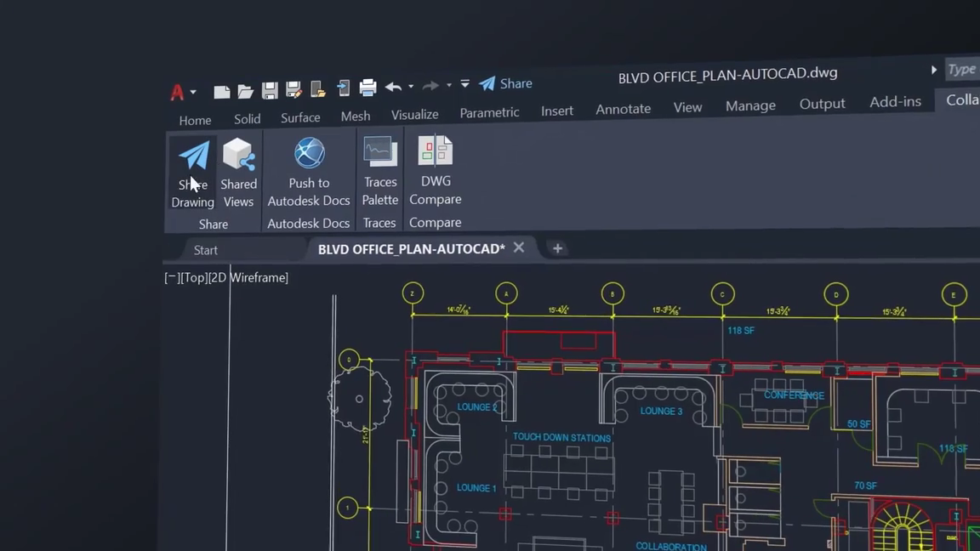
Task: Click the [2D Wireframe] visual style label
Action: pos(248,277)
